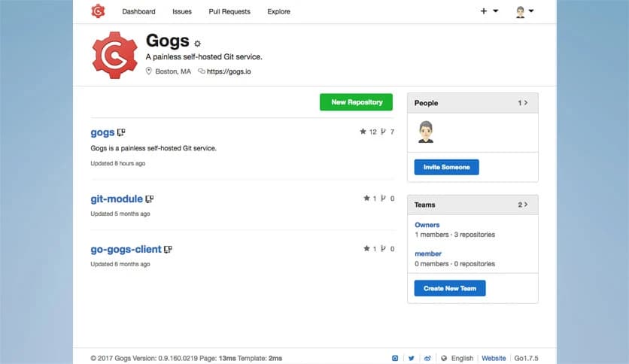Screen dimensions: 629x364
Task: Open Pull Requests in navigation bar
Action: (x=229, y=12)
